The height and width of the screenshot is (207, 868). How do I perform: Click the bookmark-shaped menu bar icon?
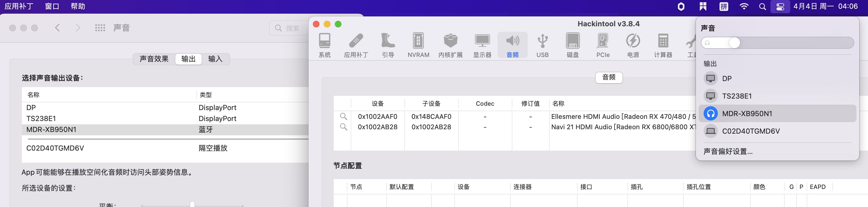coord(703,6)
